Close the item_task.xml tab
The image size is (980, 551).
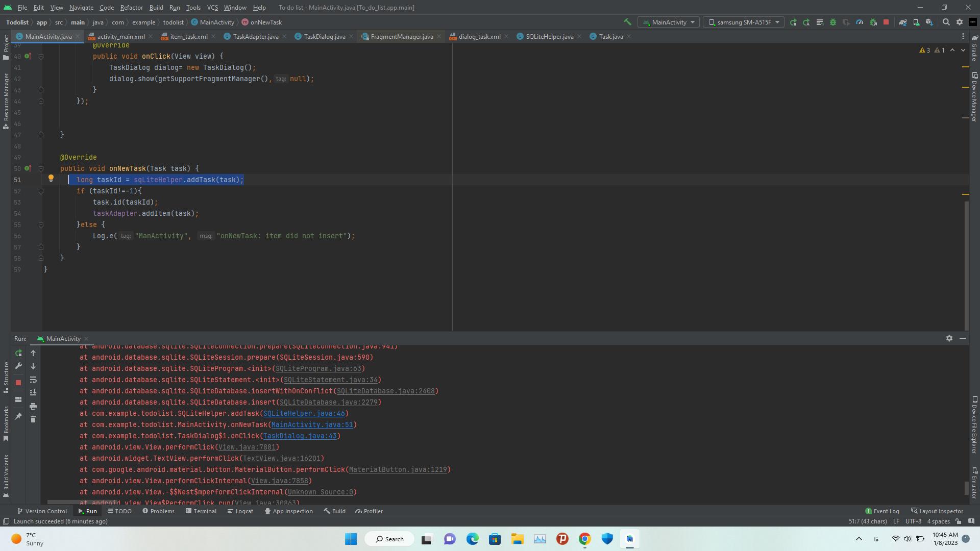click(x=213, y=36)
